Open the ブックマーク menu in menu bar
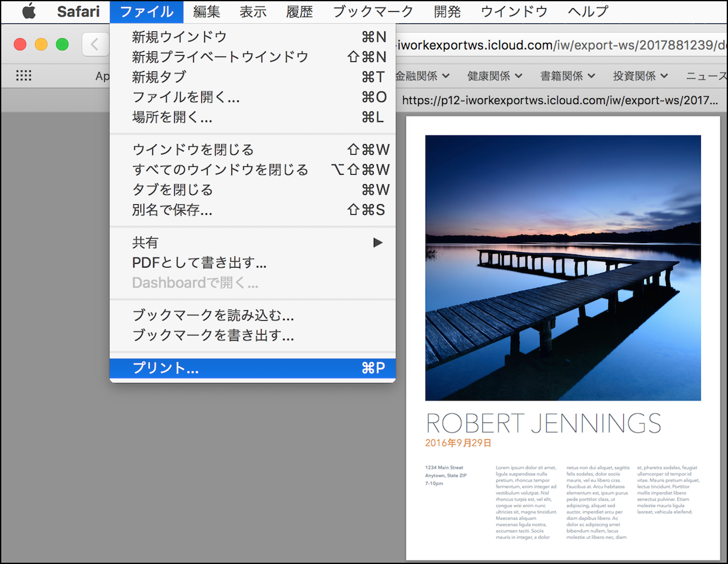The width and height of the screenshot is (728, 564). pos(373,11)
